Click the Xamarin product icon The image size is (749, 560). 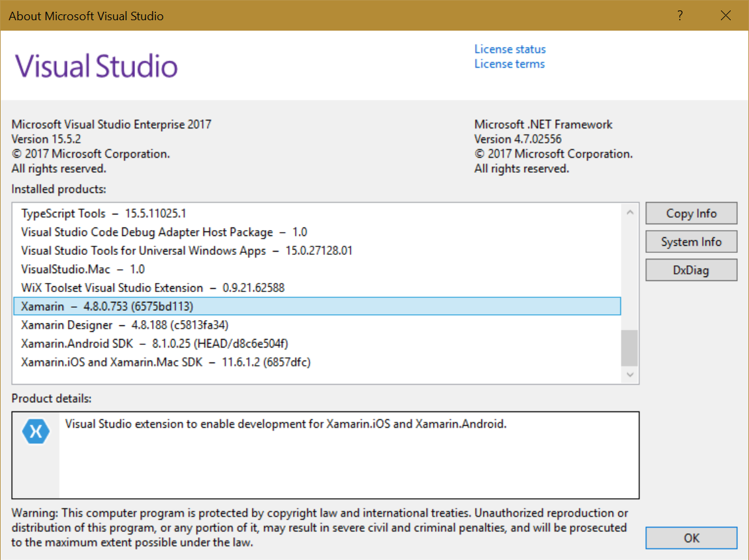(x=36, y=431)
